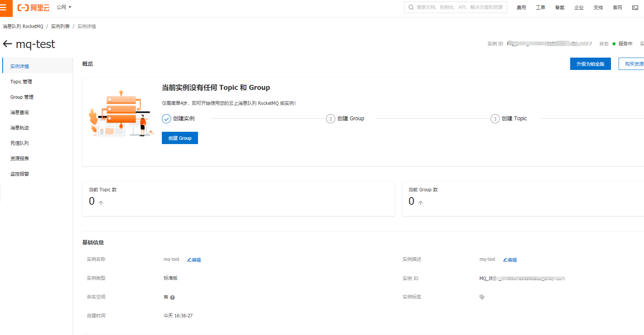The width and height of the screenshot is (644, 335).
Task: Open the 企业 menu
Action: tap(579, 8)
